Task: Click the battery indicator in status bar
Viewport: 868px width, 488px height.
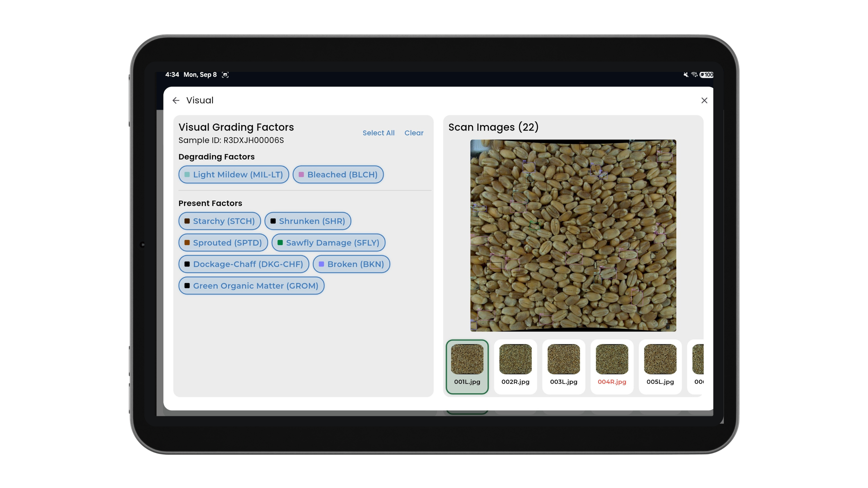Action: click(707, 75)
